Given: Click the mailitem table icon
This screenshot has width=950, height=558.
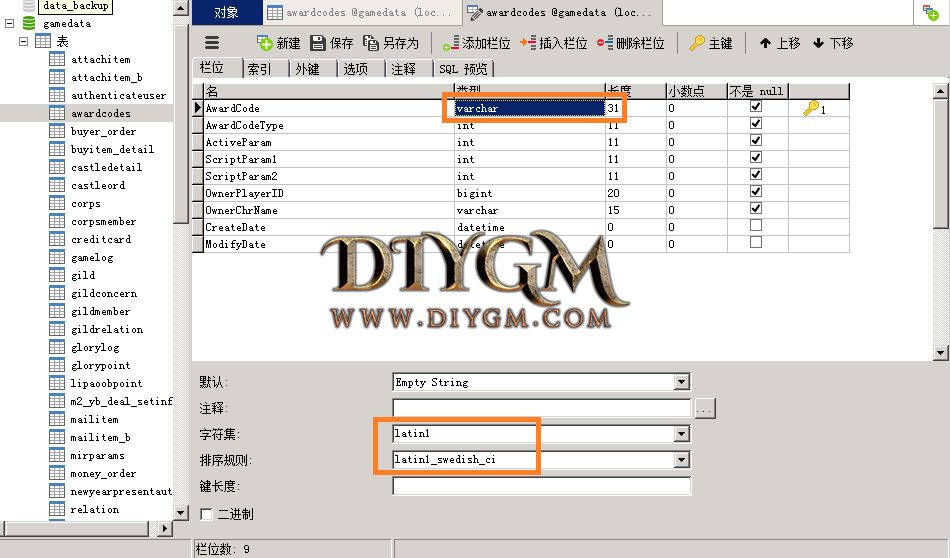Looking at the screenshot, I should [x=57, y=419].
